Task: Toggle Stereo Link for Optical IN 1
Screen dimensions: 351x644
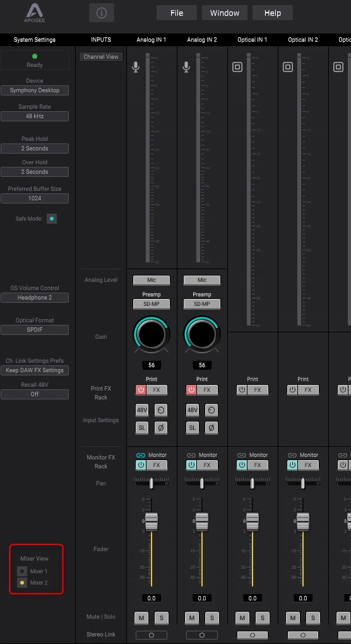Action: coord(252,635)
